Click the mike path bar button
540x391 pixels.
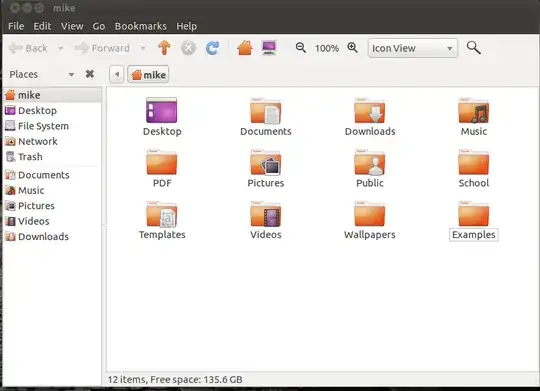(148, 74)
